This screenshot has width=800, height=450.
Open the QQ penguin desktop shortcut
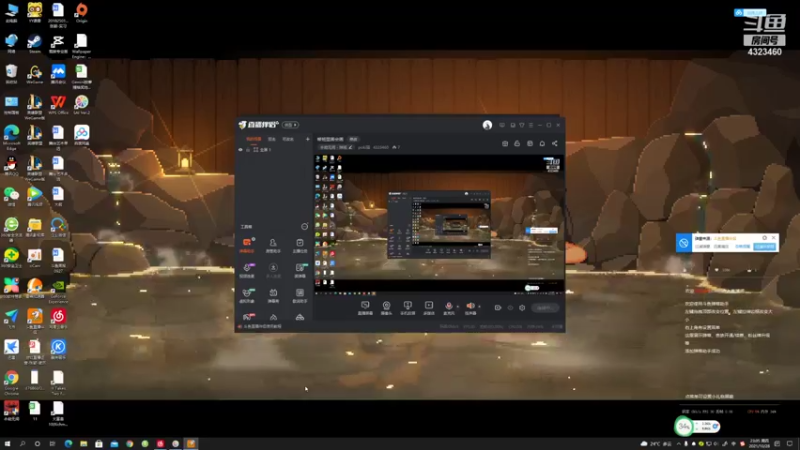click(x=11, y=166)
